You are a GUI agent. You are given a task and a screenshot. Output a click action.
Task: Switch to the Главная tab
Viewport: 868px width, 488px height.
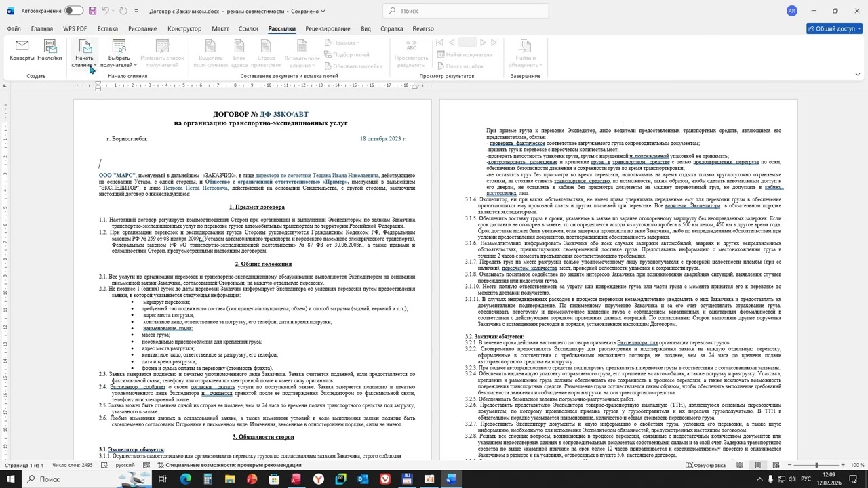click(x=41, y=29)
